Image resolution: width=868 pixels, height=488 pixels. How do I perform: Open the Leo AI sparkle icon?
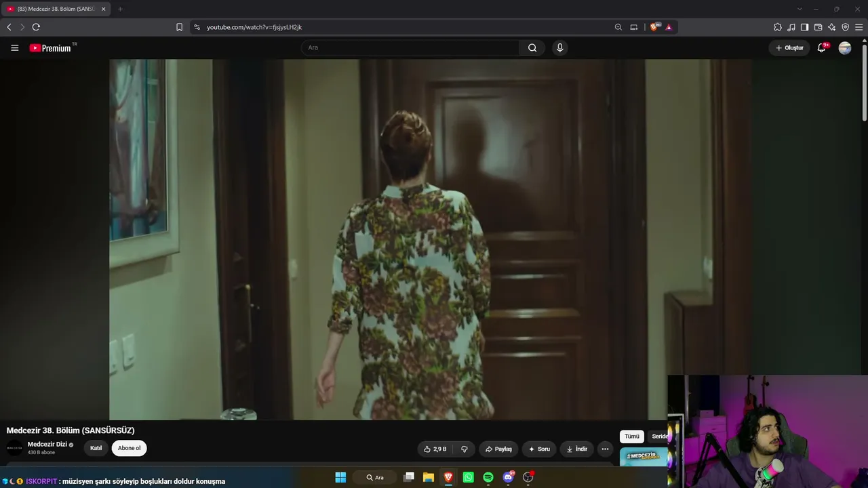(832, 27)
